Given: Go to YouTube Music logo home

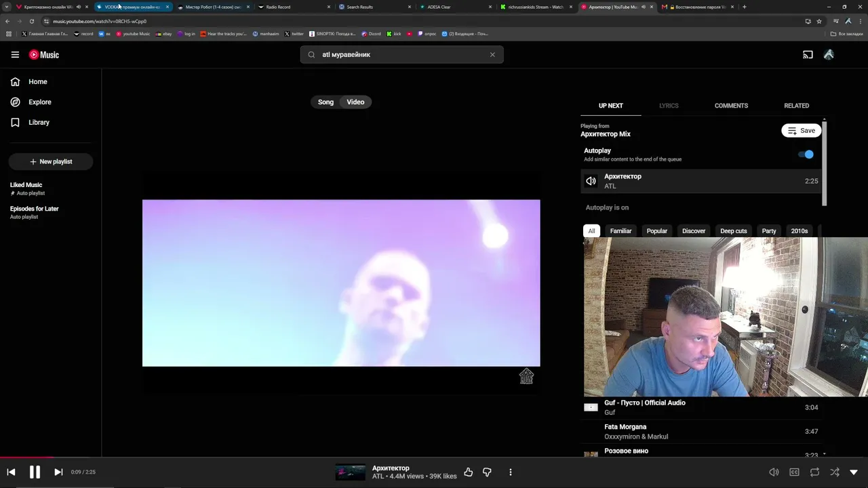Looking at the screenshot, I should 44,55.
